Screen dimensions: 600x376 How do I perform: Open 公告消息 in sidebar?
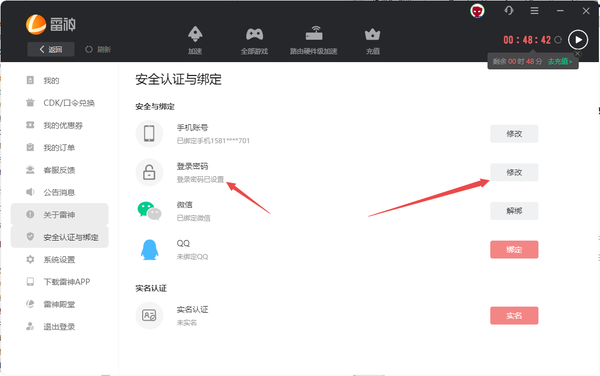(x=60, y=192)
